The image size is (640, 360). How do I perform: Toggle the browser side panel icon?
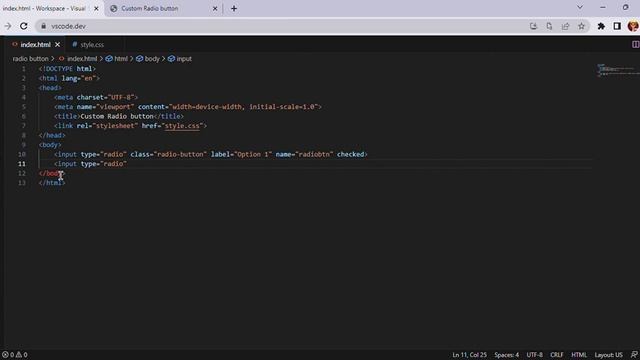617,26
